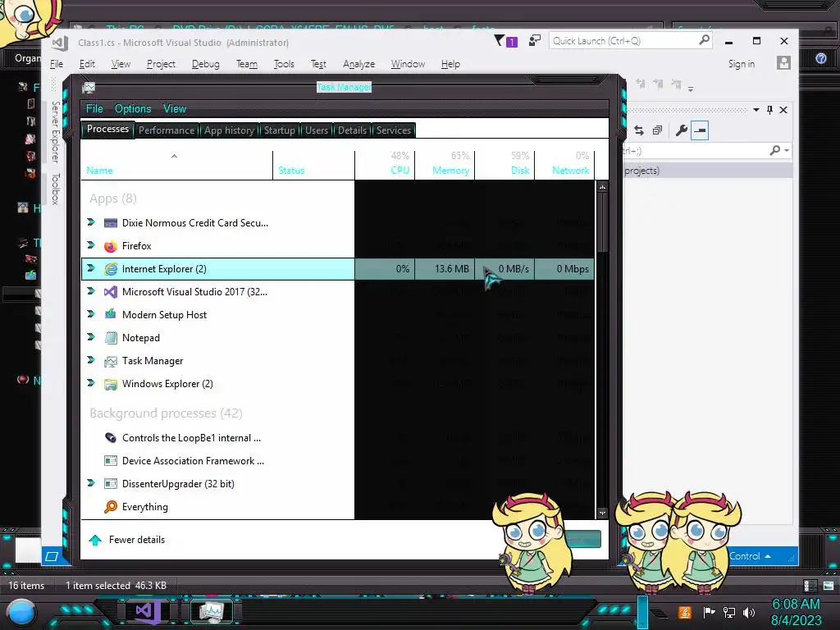
Task: Click the LoopBe1 internal process icon
Action: click(111, 438)
